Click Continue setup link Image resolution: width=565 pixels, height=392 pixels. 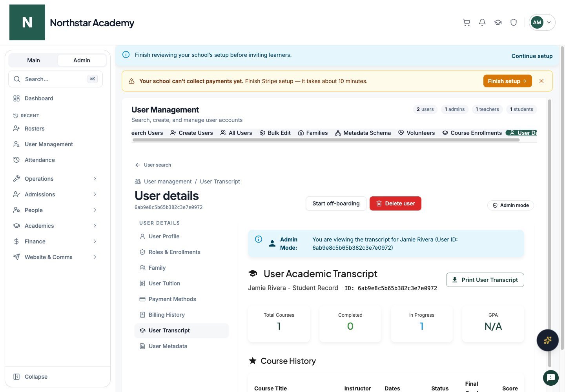coord(532,56)
